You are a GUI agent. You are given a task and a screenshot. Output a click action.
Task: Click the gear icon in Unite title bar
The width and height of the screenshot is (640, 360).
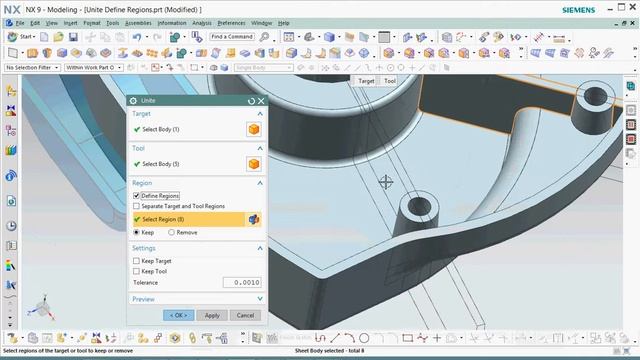133,101
